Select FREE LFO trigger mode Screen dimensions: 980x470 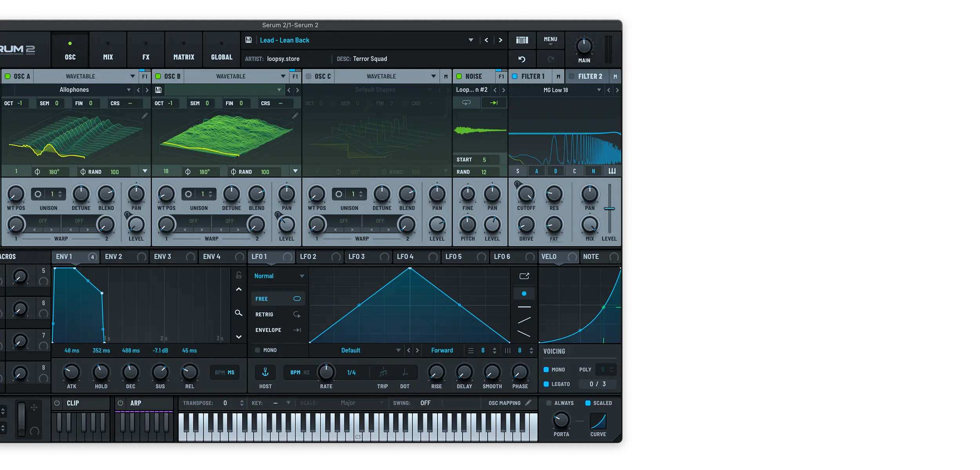278,299
